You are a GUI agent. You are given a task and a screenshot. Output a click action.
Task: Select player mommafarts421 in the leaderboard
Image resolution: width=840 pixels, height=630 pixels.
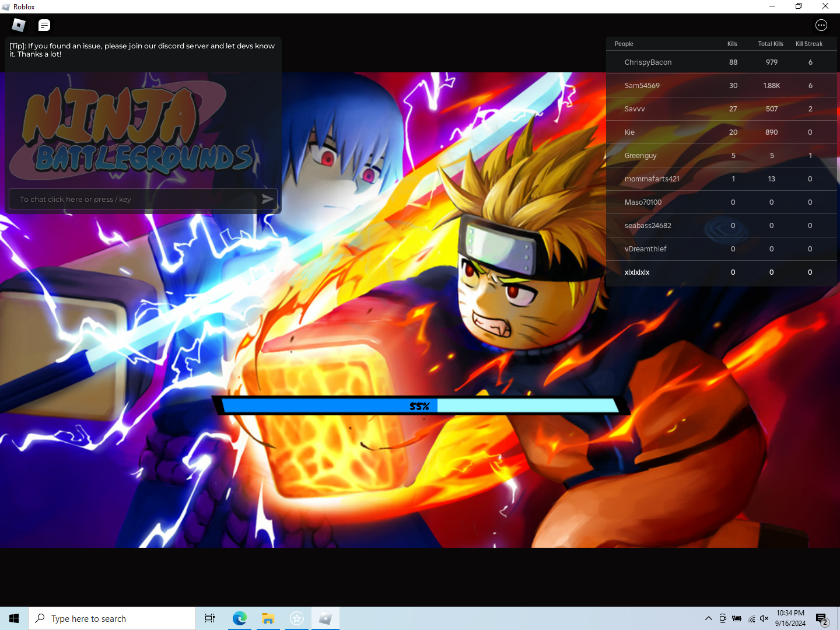click(x=722, y=178)
